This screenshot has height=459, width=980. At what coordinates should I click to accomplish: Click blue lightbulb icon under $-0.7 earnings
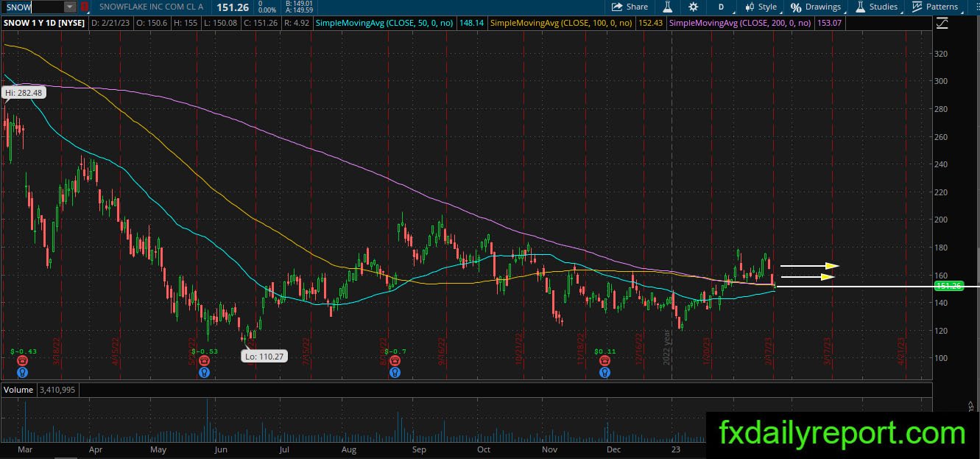pyautogui.click(x=395, y=372)
